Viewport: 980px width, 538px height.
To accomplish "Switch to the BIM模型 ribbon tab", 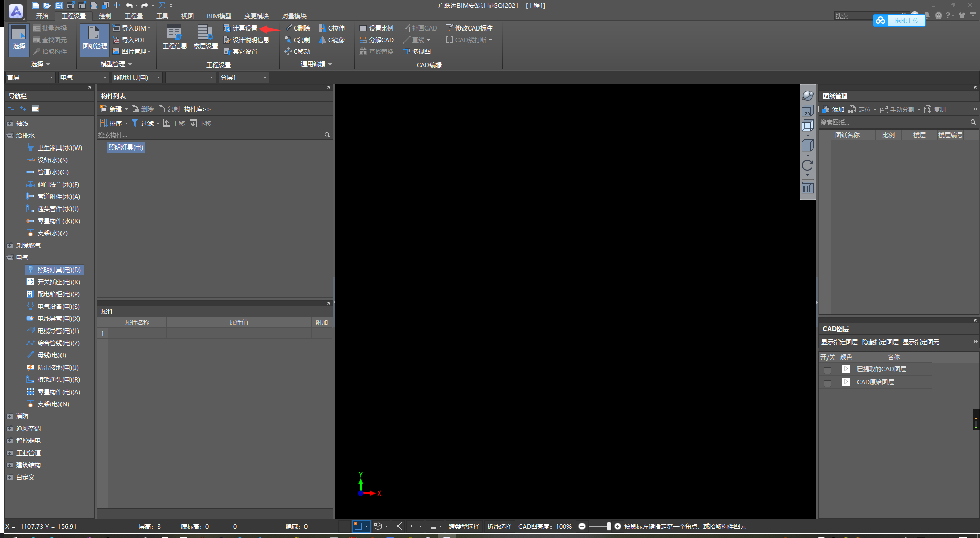I will pyautogui.click(x=219, y=16).
